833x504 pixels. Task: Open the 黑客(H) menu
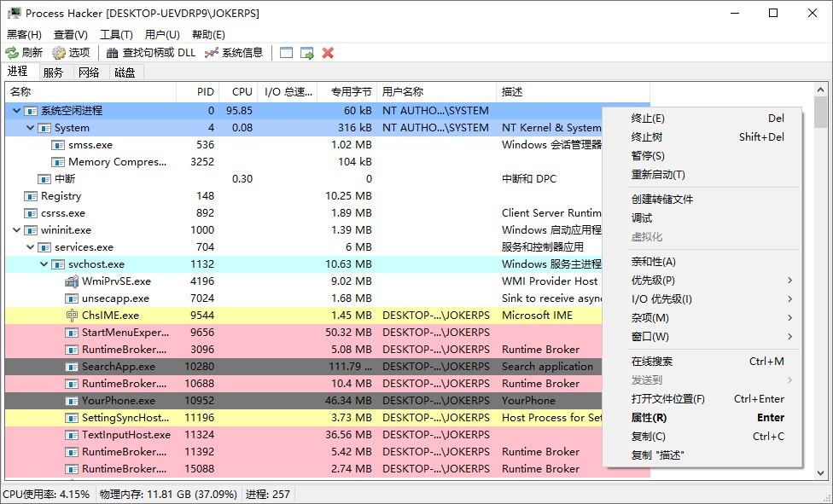[x=24, y=34]
